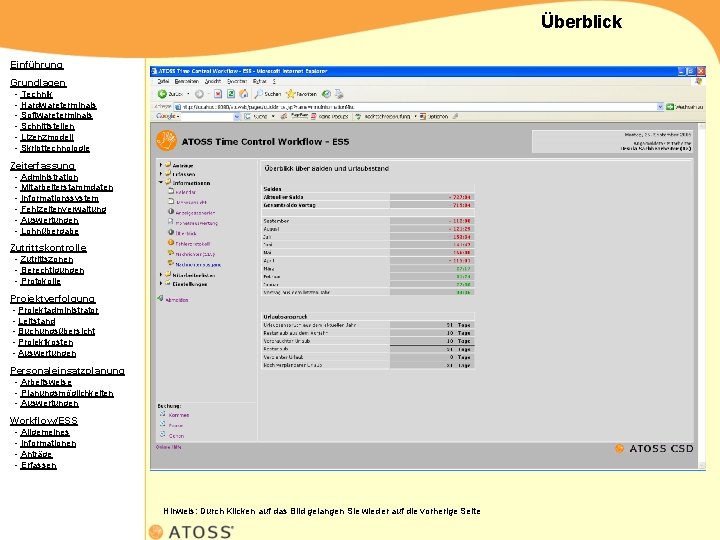Screen dimensions: 720x540
Task: Click the Abmelden green arrow icon
Action: [x=160, y=298]
